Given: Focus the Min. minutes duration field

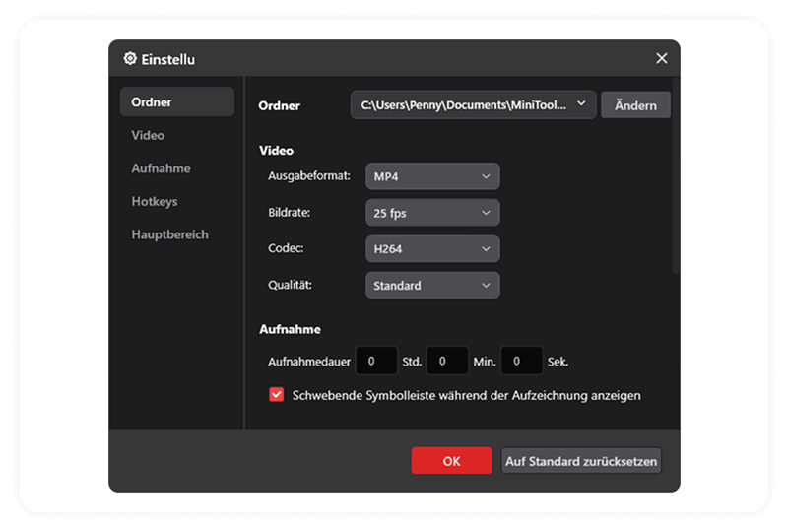Looking at the screenshot, I should tap(447, 361).
